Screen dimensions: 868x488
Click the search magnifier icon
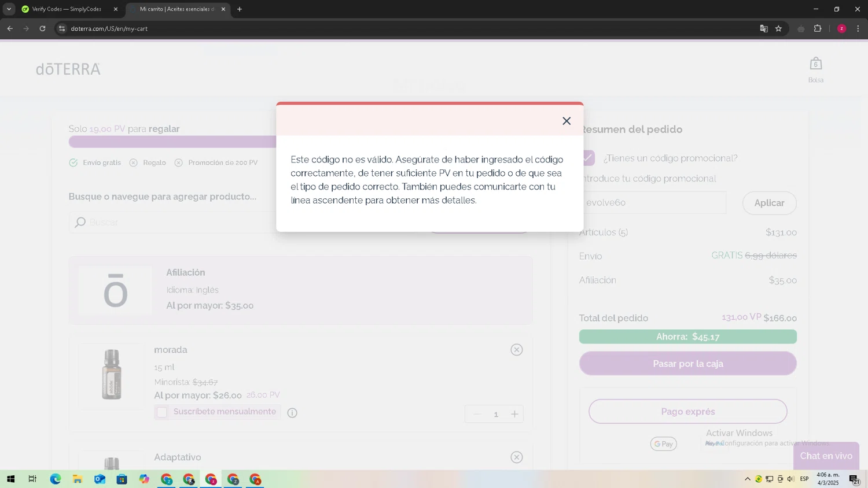tap(80, 222)
